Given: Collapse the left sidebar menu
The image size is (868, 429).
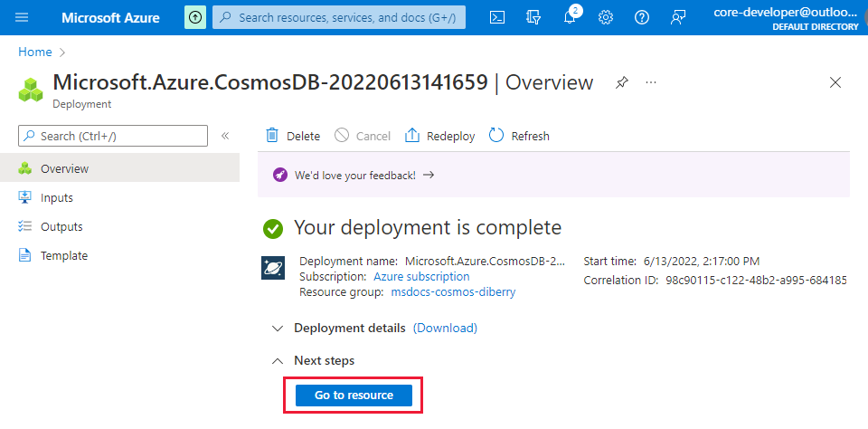Looking at the screenshot, I should pos(225,136).
